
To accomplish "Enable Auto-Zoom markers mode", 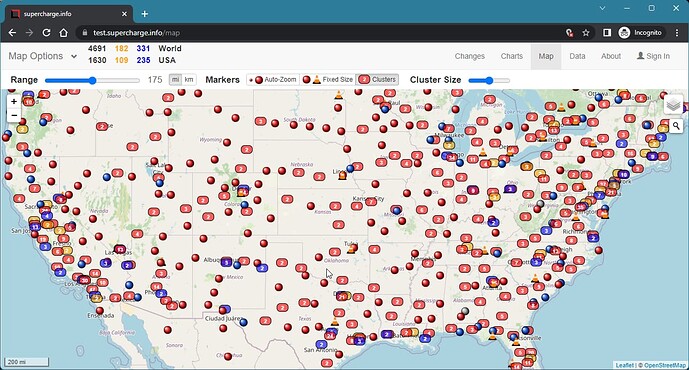I will tap(273, 80).
